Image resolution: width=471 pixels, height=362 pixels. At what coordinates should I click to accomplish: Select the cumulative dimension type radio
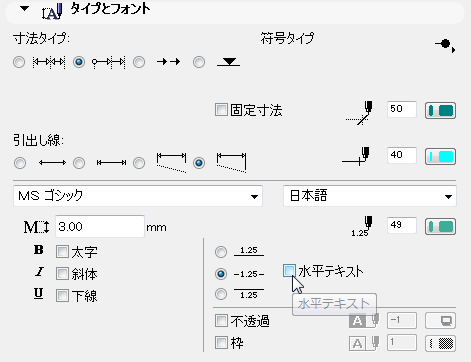coord(79,62)
